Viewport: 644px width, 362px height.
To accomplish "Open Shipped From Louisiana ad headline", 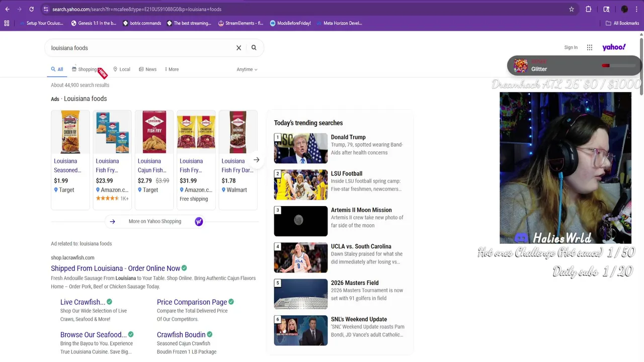I will point(115,268).
